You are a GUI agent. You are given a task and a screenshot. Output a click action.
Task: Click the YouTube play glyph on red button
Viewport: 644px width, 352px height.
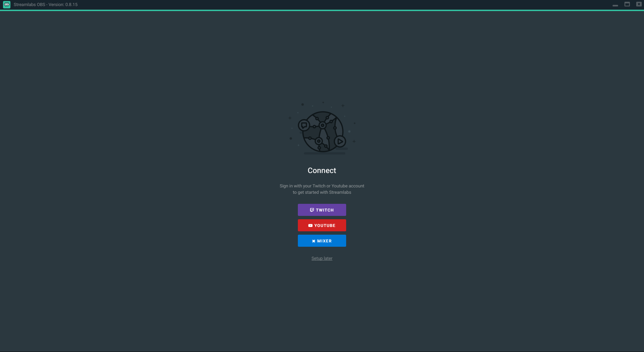tap(310, 226)
